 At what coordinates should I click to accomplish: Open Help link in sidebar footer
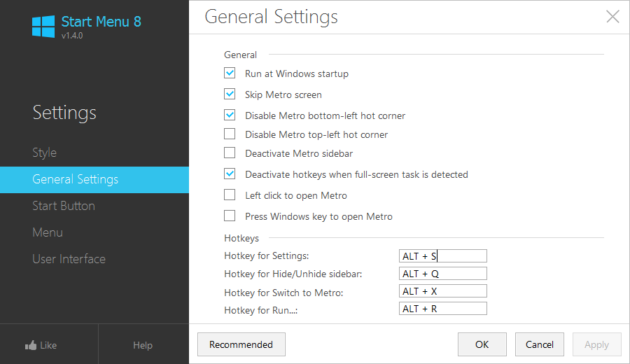click(x=143, y=345)
